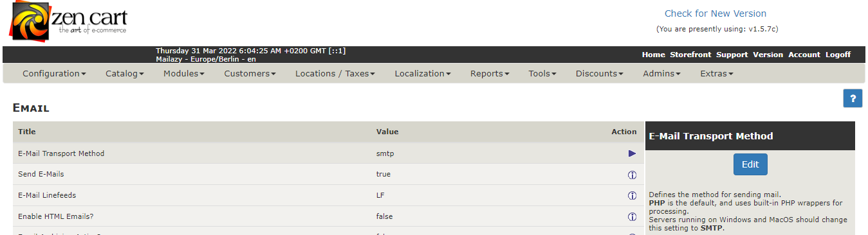Viewport: 868px width, 235px height.
Task: Click the LF value cell
Action: click(x=380, y=196)
